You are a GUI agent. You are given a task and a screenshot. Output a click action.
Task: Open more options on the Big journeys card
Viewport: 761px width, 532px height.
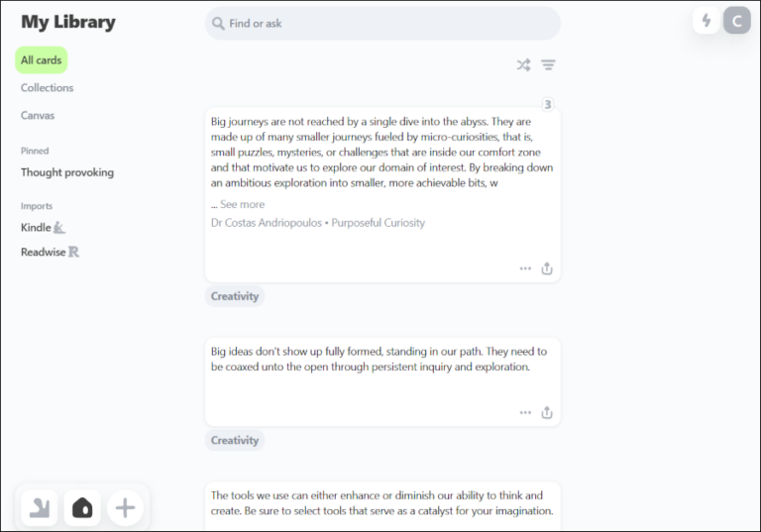point(525,268)
